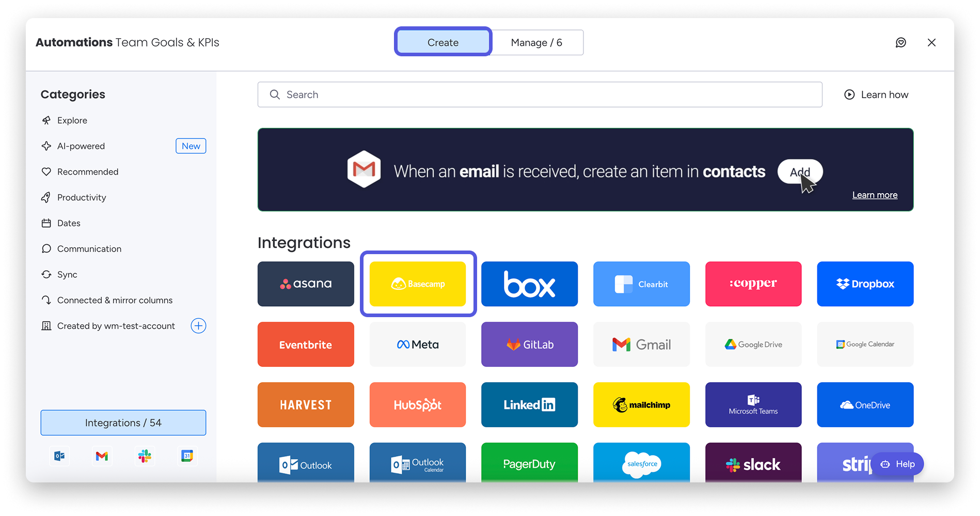Open the Eventbrite integration
Image resolution: width=980 pixels, height=516 pixels.
306,344
